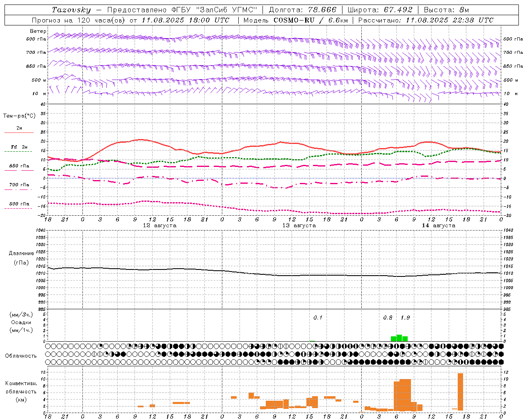
Task: Click the solid red line sample under '2м' legend
Action: point(19,133)
